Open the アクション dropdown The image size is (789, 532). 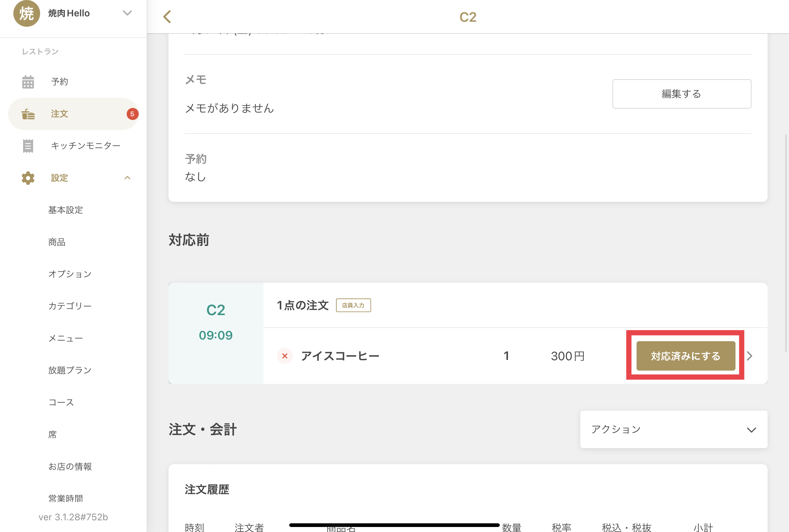674,429
